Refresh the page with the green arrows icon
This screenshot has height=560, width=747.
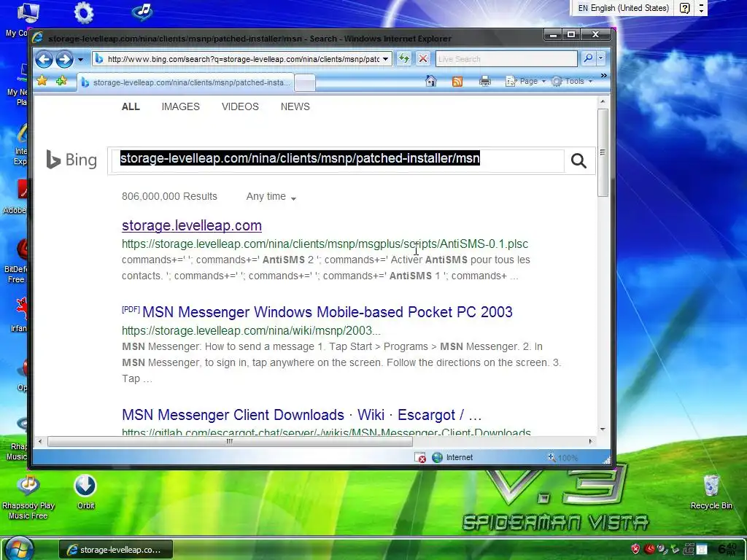(x=404, y=58)
